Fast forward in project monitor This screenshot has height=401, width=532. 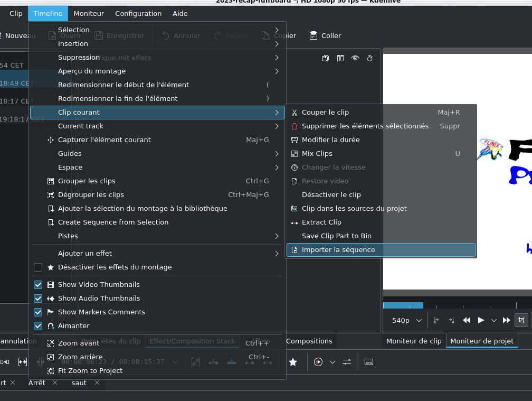click(506, 320)
